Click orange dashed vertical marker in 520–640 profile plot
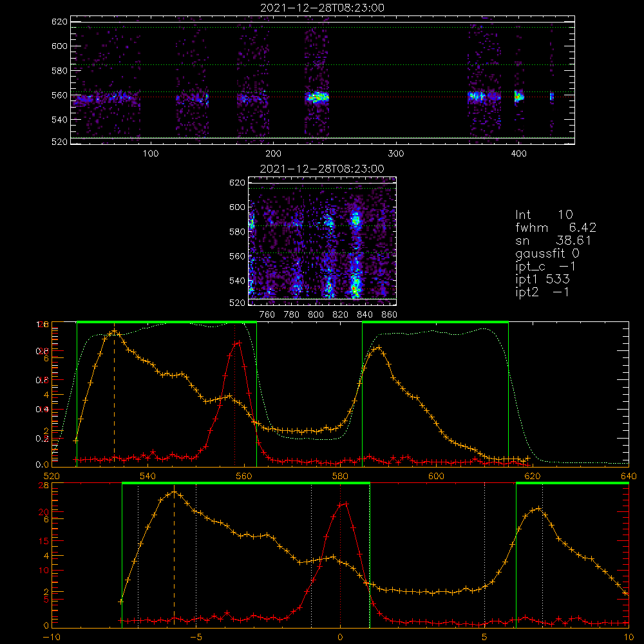This screenshot has height=644, width=644. [114, 394]
